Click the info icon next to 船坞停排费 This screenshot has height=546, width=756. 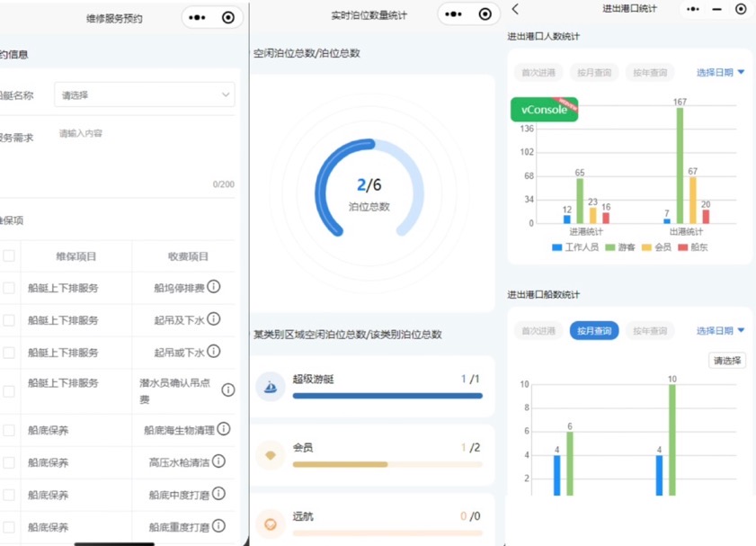coord(214,288)
